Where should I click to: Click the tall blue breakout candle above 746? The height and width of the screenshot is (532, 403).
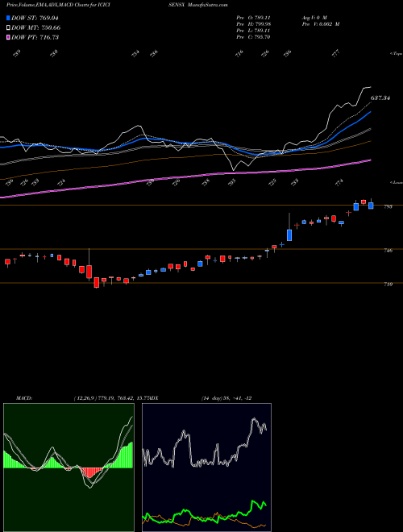pyautogui.click(x=289, y=235)
